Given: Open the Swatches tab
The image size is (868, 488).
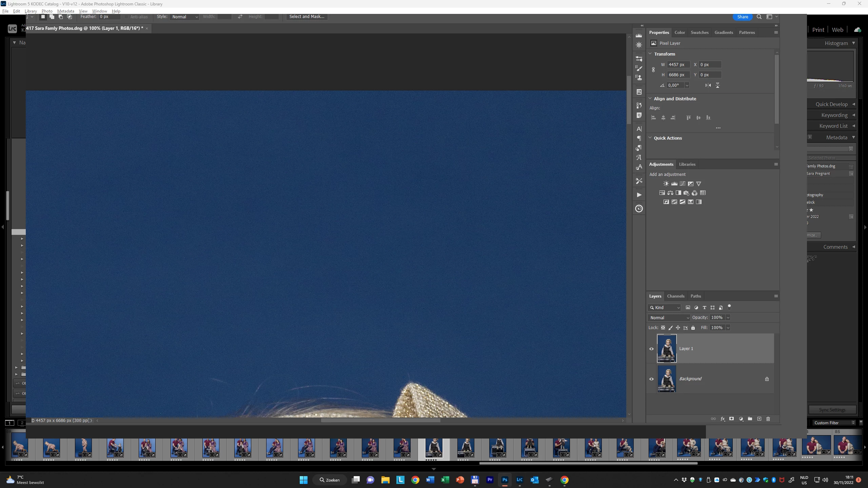Looking at the screenshot, I should click(x=699, y=33).
